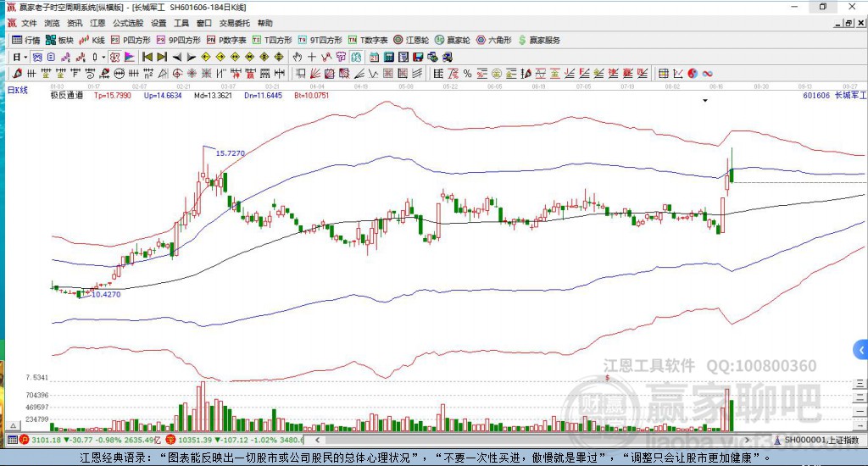Image resolution: width=868 pixels, height=466 pixels.
Task: Click the black right arrow navigation icon
Action: pyautogui.click(x=191, y=57)
